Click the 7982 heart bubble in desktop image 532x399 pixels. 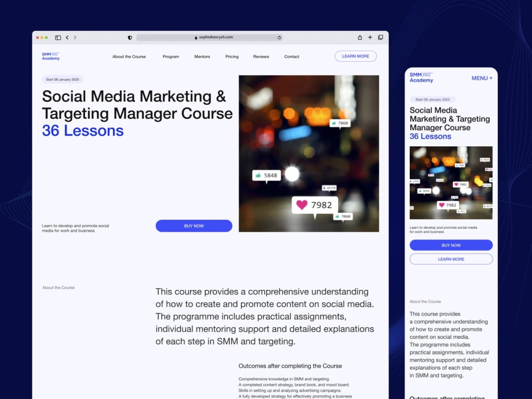pos(314,205)
